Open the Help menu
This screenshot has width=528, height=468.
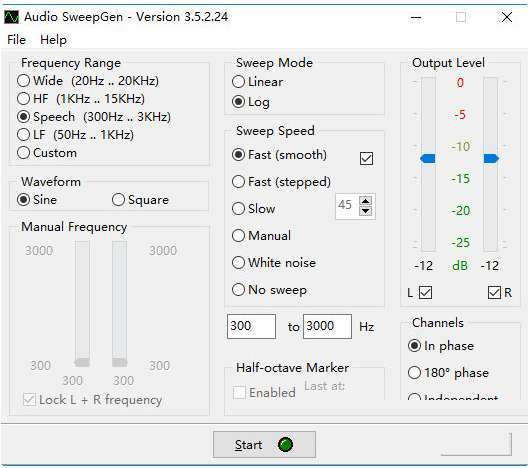pos(53,40)
